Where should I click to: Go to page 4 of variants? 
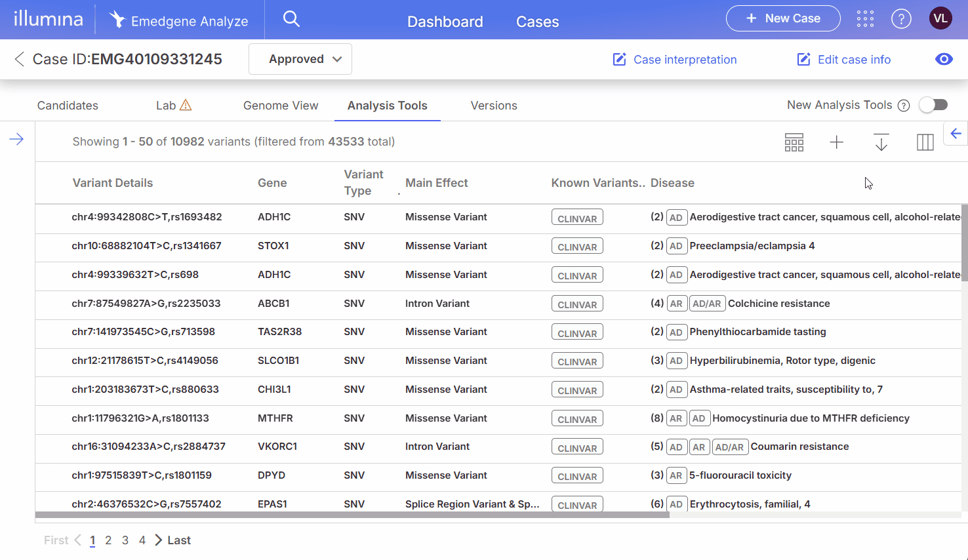142,540
